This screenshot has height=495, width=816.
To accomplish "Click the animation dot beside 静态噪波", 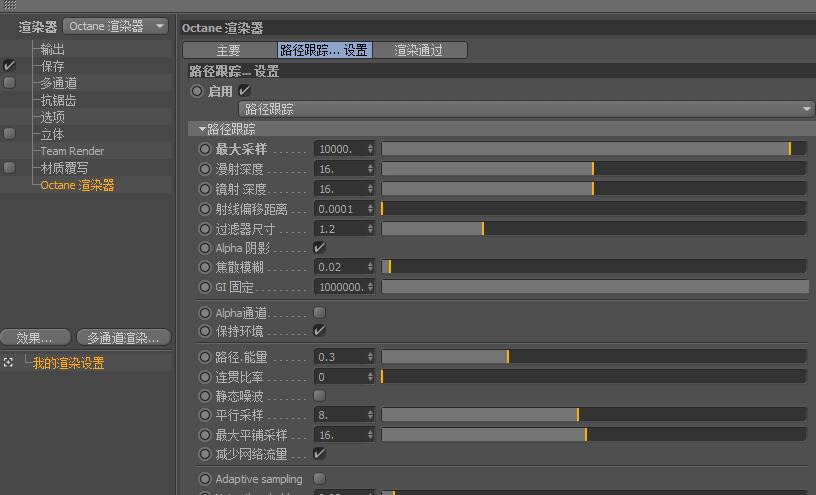I will coord(205,396).
